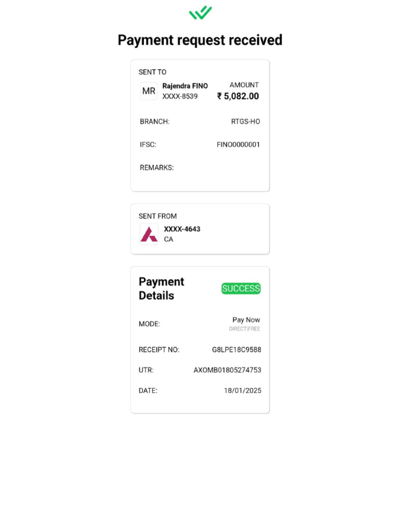Select the Payment request received heading
The image size is (399, 532).
pos(200,40)
